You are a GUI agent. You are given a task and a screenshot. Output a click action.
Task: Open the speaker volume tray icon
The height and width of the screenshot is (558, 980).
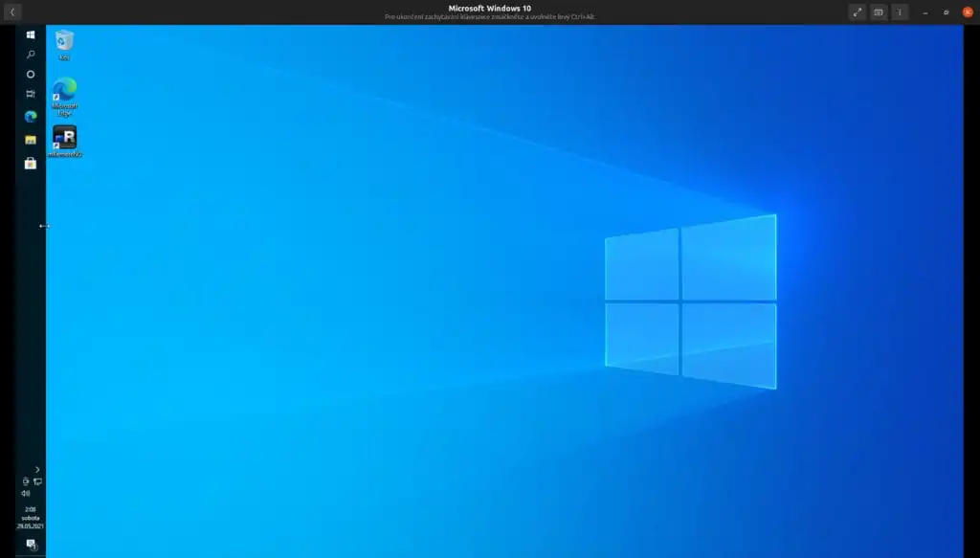[26, 494]
